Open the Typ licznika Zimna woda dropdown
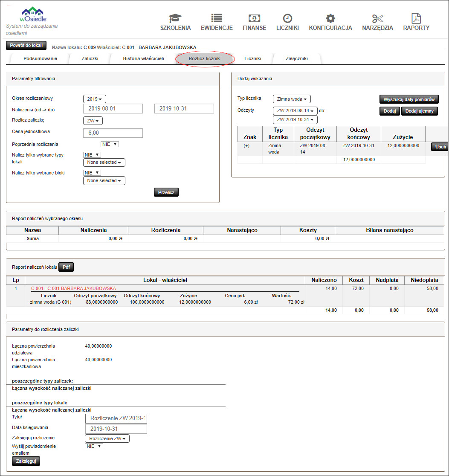Screen dimensions: 449x476 point(292,99)
